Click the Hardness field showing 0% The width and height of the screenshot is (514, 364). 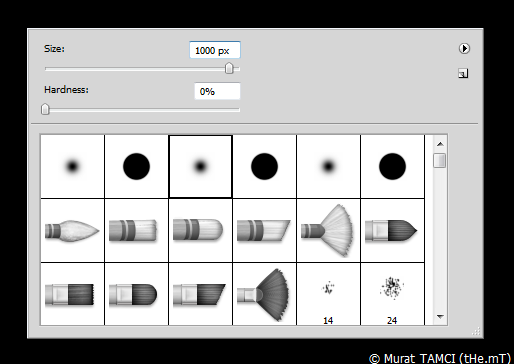tap(217, 91)
